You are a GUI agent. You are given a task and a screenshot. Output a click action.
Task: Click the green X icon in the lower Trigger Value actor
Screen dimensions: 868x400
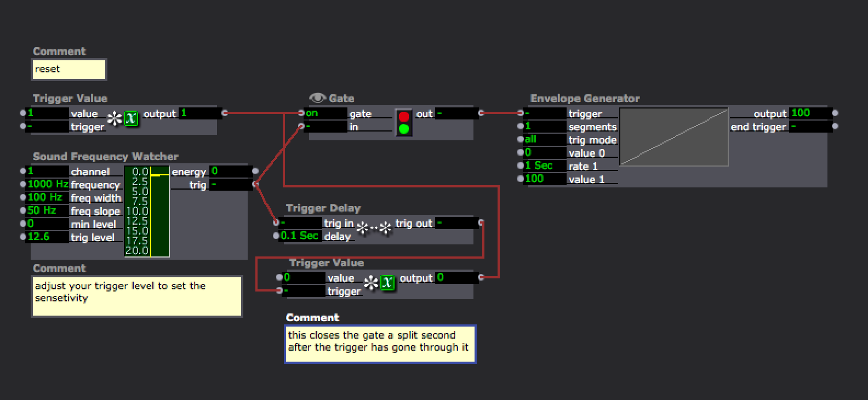(387, 283)
